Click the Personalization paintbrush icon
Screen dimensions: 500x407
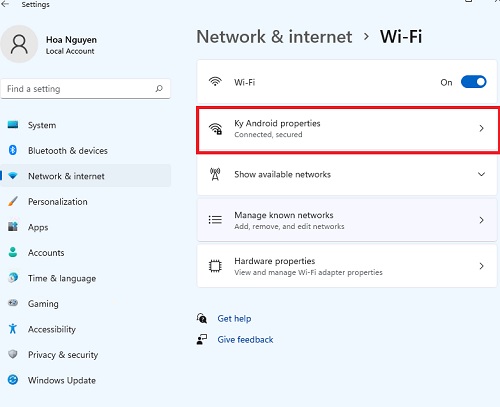coord(13,201)
